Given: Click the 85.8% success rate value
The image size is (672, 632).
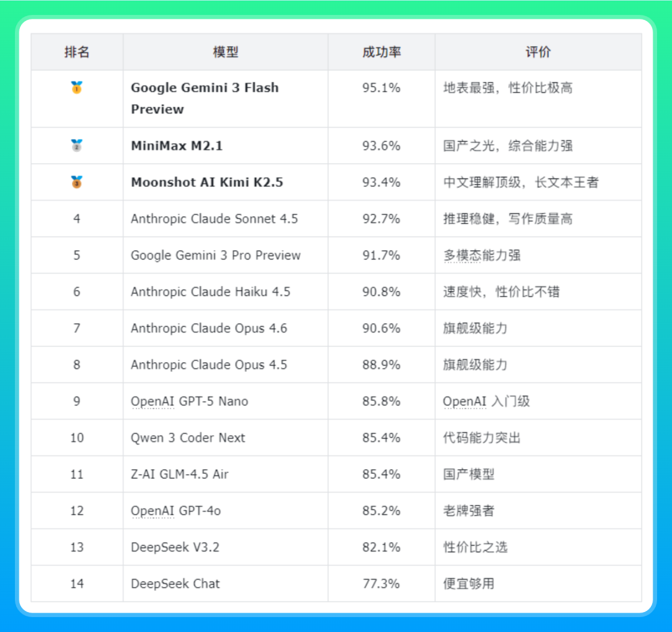Looking at the screenshot, I should (x=381, y=401).
